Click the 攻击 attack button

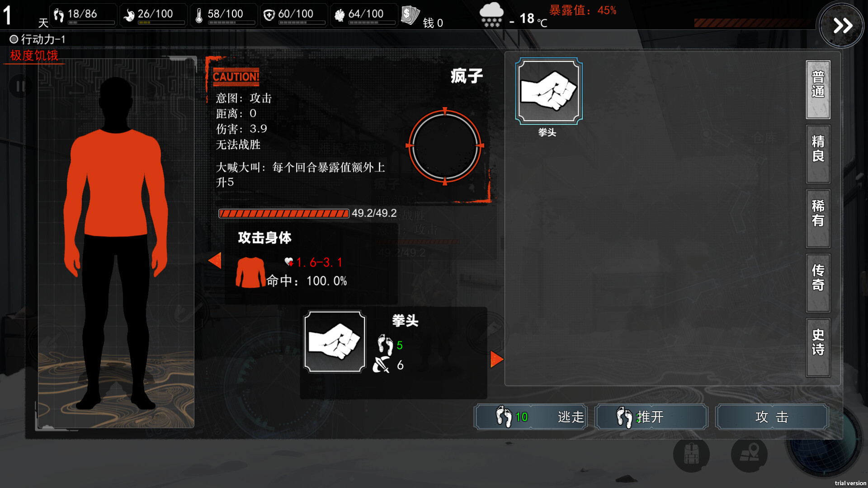(772, 417)
